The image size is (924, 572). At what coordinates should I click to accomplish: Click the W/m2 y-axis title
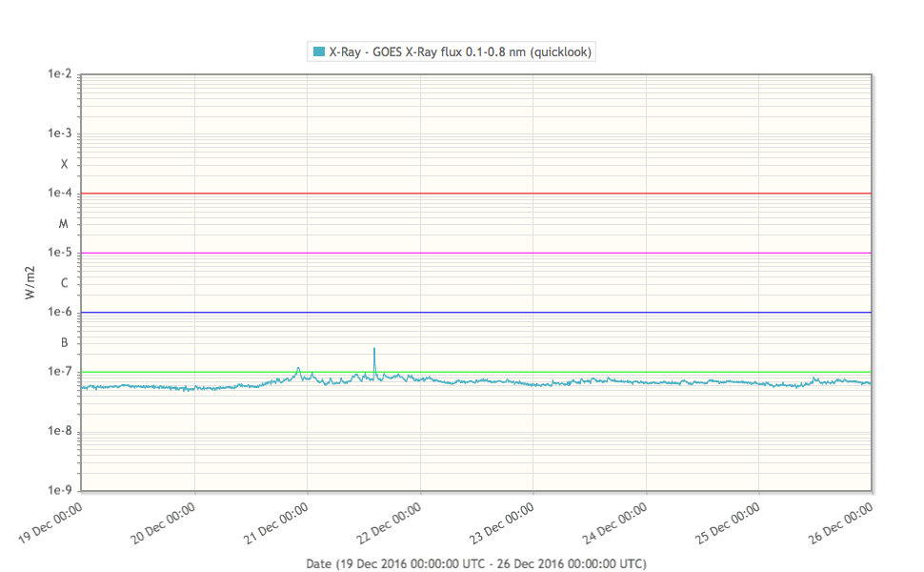pos(30,282)
